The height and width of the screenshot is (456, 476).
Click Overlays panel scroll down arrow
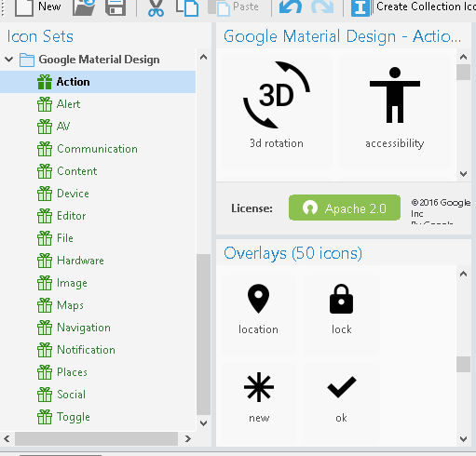tap(464, 439)
